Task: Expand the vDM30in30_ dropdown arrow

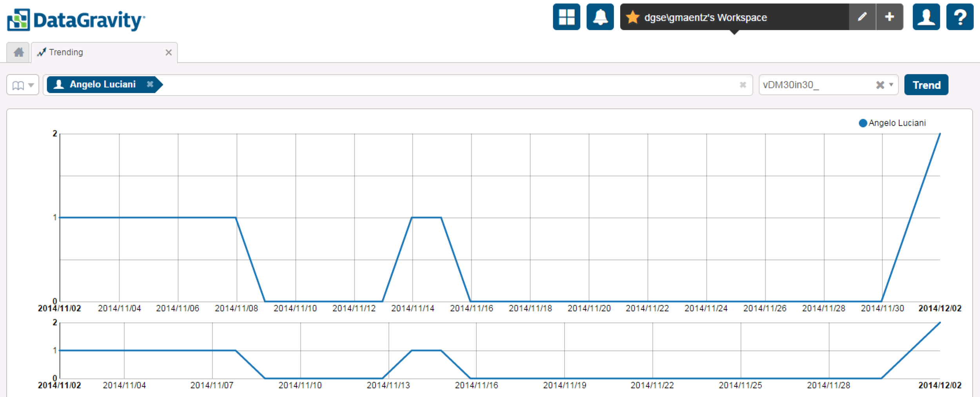Action: click(891, 85)
